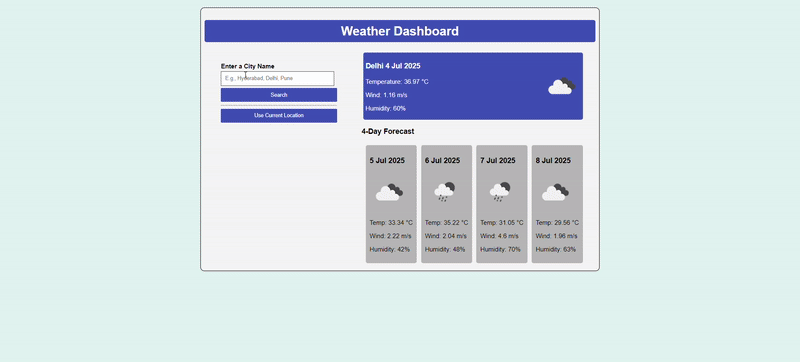Viewport: 800px width, 362px height.
Task: Click the 7 Jul 2025 rain icon
Action: coord(500,192)
